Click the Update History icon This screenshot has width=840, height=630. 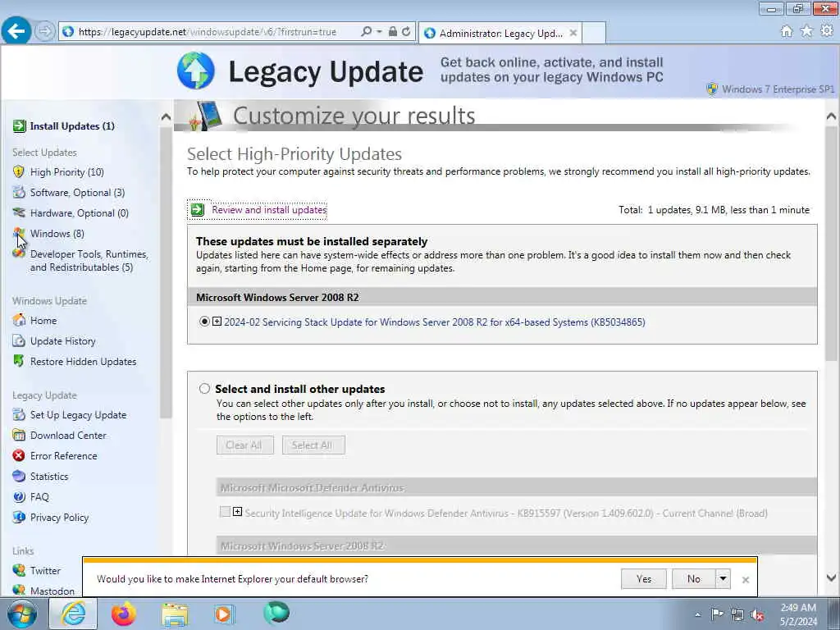click(x=19, y=340)
